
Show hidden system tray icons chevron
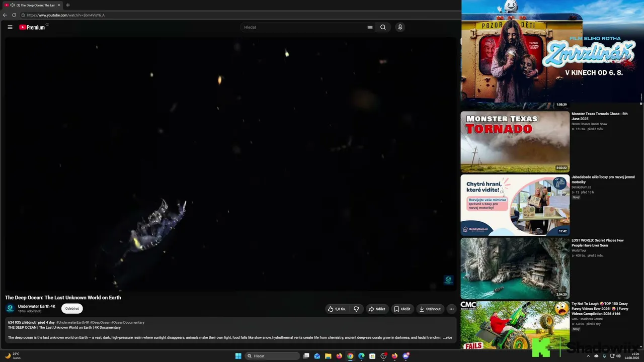(588, 356)
